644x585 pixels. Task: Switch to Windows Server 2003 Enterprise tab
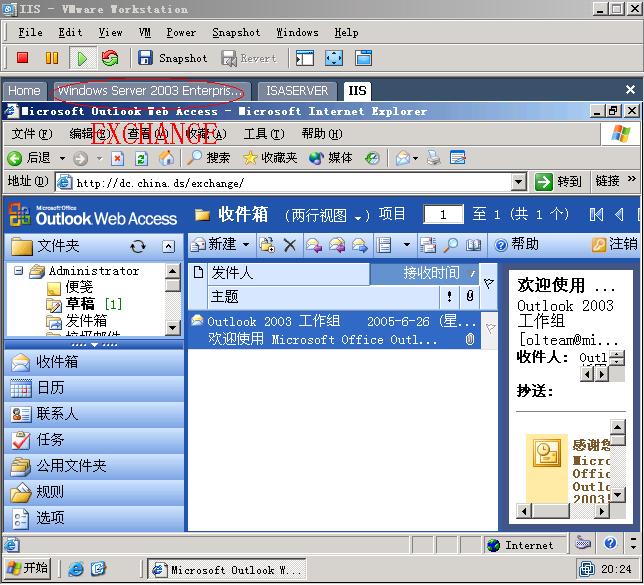click(x=150, y=90)
